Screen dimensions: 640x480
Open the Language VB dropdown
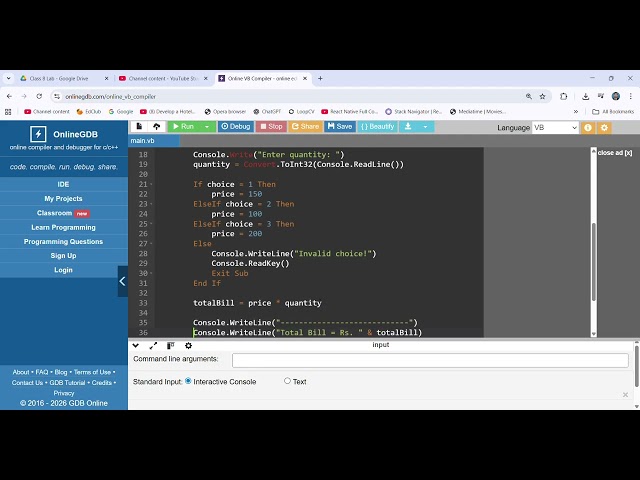pos(555,128)
